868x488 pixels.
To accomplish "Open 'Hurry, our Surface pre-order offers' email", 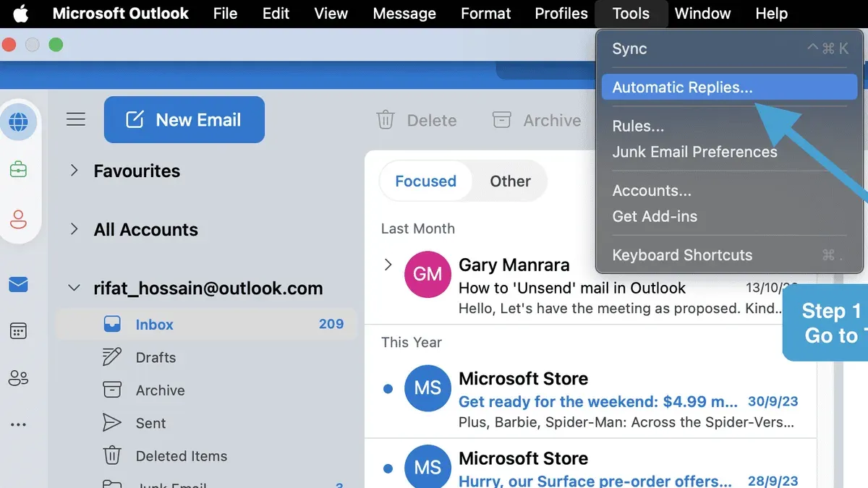I will click(x=590, y=463).
